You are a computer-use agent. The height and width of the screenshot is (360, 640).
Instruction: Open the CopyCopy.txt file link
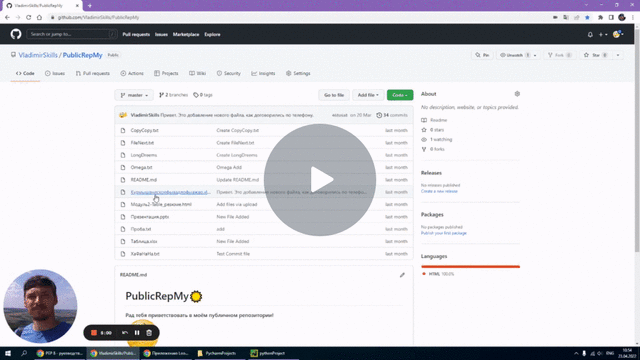144,131
